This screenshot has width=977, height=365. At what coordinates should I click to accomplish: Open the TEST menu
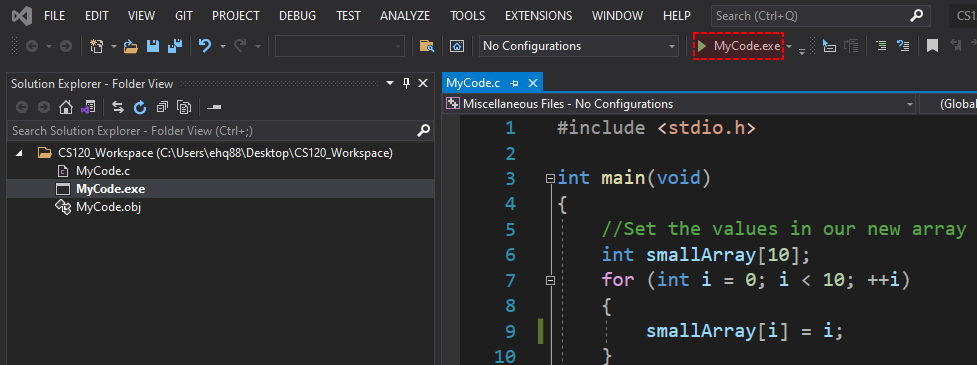348,16
